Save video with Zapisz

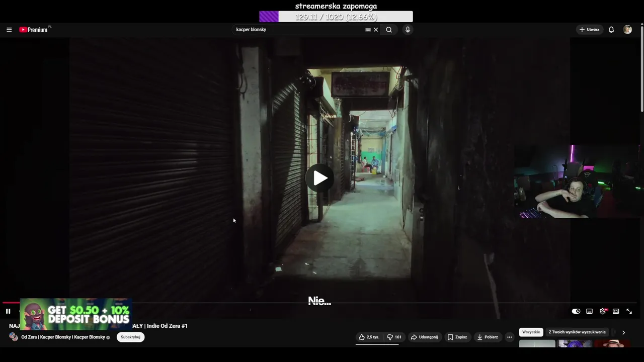point(457,337)
